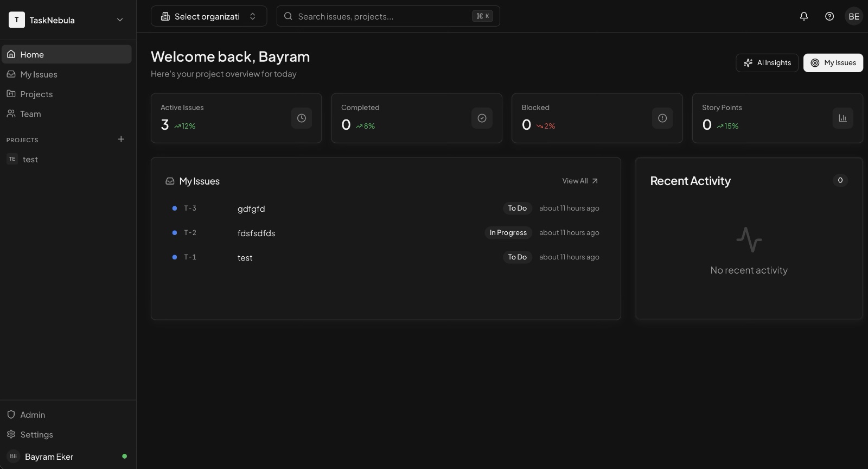Click the blue status dot beside T-3
The width and height of the screenshot is (868, 469).
175,208
